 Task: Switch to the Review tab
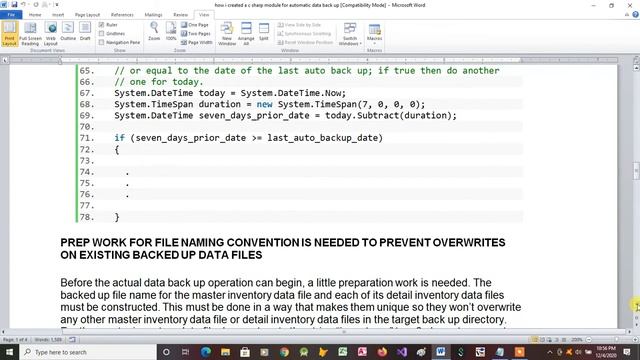(x=180, y=15)
